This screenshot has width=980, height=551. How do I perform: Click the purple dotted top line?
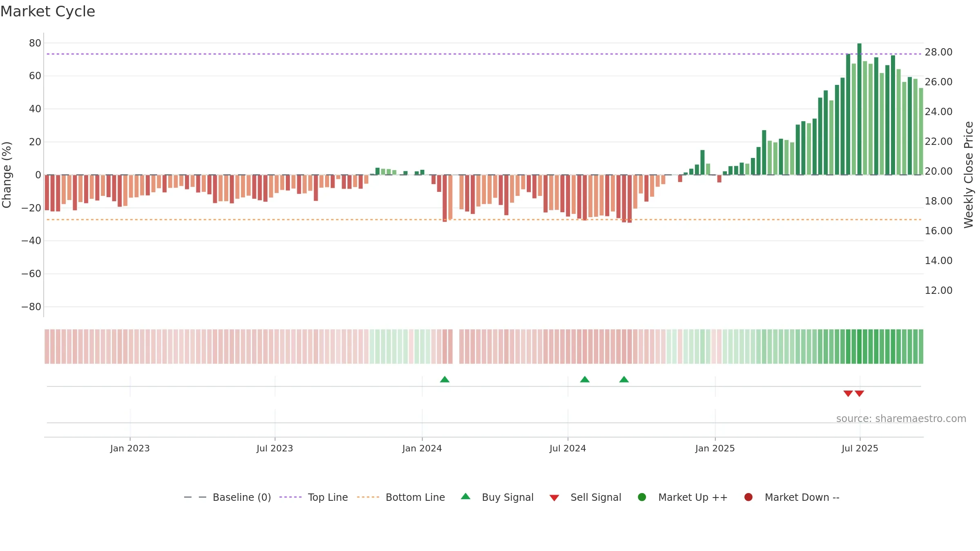pyautogui.click(x=484, y=54)
